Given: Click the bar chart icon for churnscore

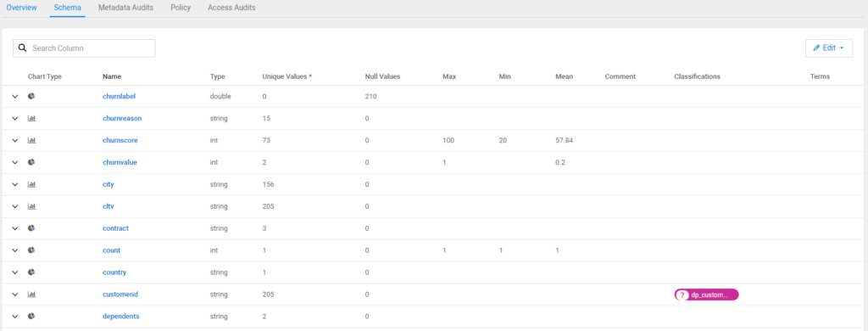Looking at the screenshot, I should (x=31, y=140).
